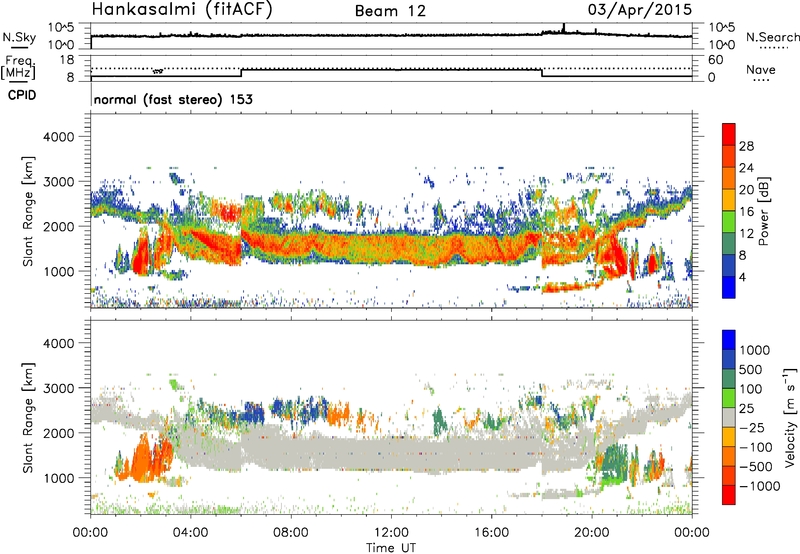800x554 pixels.
Task: Click the CPID label
Action: coord(22,95)
